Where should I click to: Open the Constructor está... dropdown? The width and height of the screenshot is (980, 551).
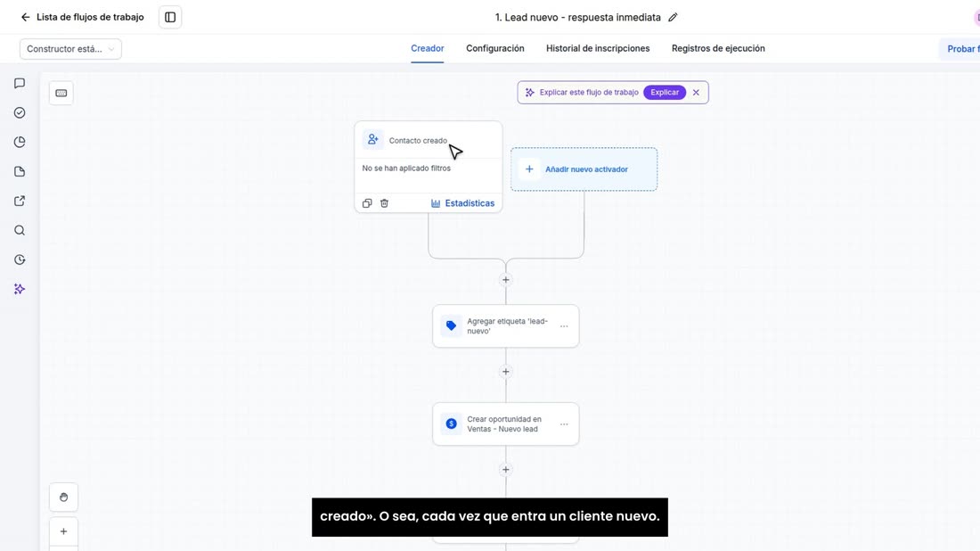pyautogui.click(x=70, y=49)
